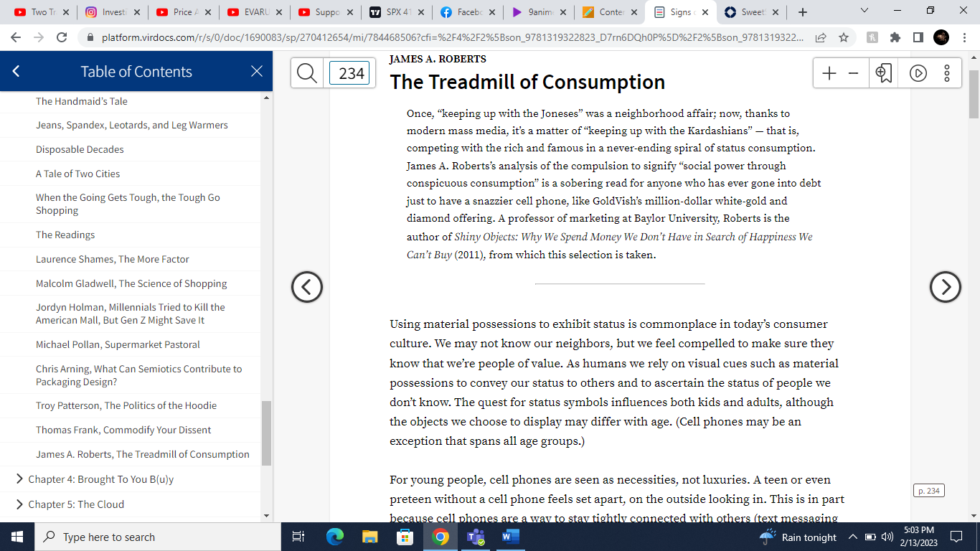This screenshot has width=980, height=551.
Task: Bookmark this page with the star icon
Action: [844, 37]
